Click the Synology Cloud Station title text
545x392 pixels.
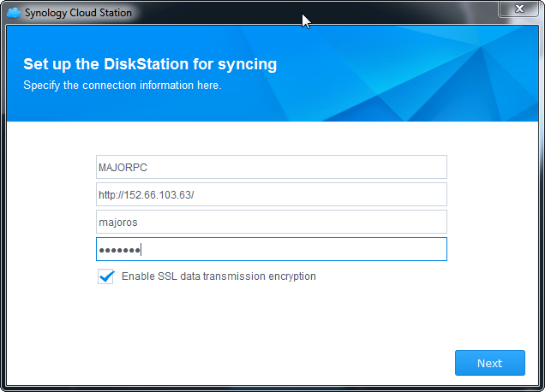point(78,13)
